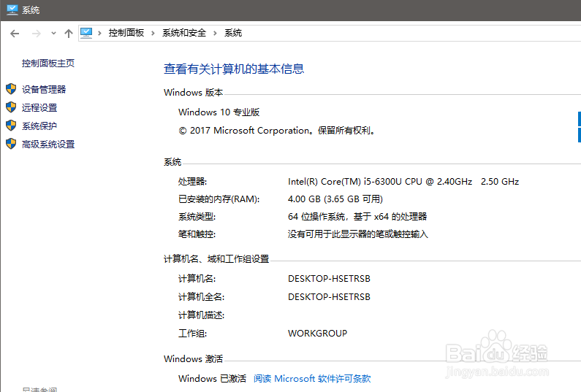Click the WORKGROUP workgroup value
This screenshot has height=392, width=581.
[x=318, y=334]
